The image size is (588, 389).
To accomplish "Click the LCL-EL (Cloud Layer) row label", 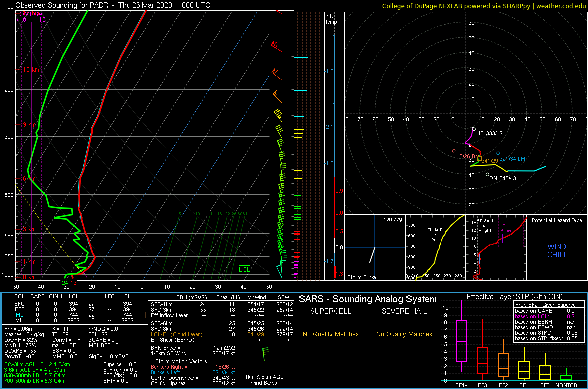I will 176,334.
